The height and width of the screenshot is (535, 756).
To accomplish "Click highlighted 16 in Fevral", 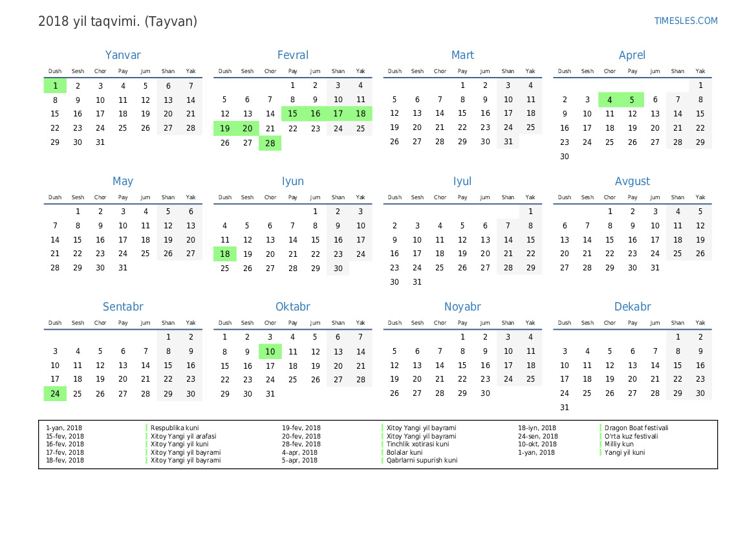I will tap(316, 114).
